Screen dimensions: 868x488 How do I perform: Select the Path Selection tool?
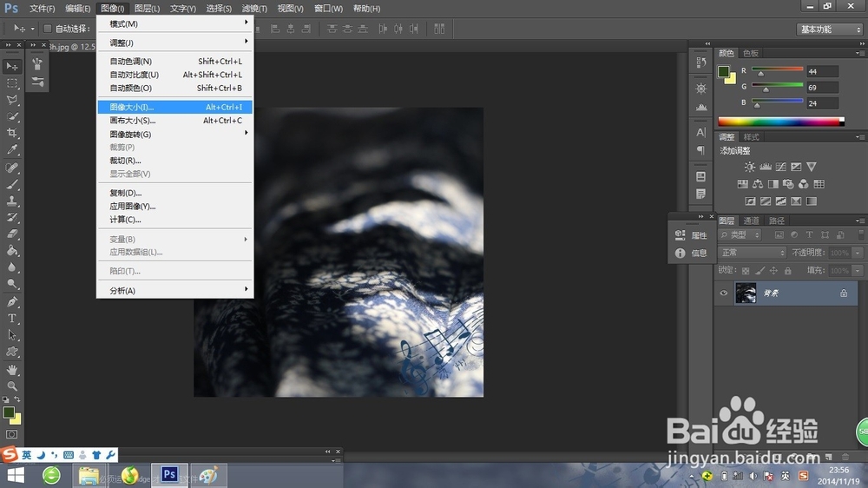11,335
